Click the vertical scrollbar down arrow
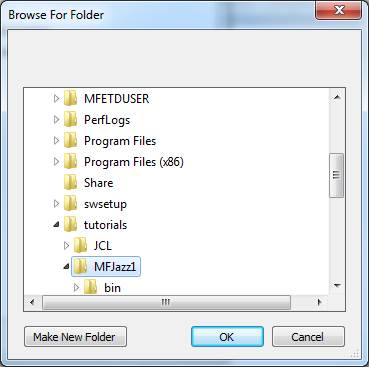 coord(337,286)
